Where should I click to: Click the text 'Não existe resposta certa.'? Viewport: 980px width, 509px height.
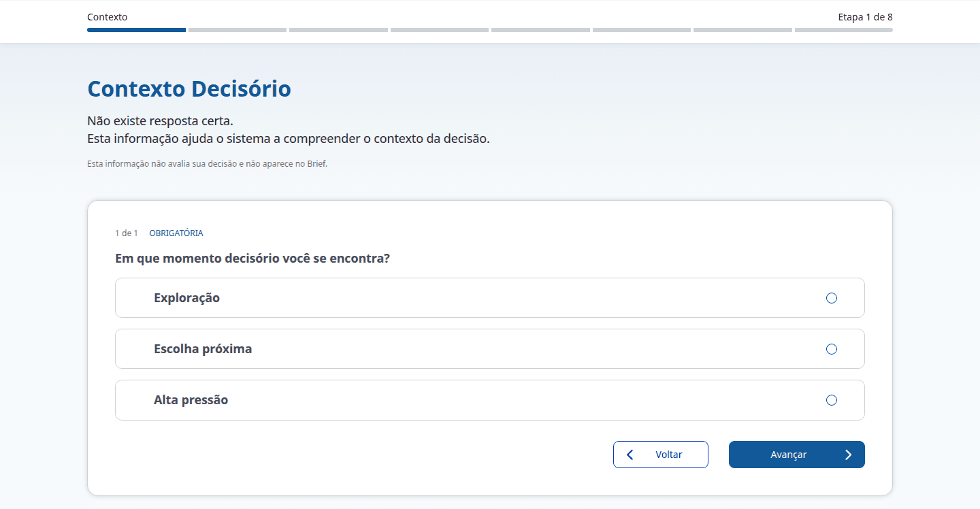click(x=160, y=121)
